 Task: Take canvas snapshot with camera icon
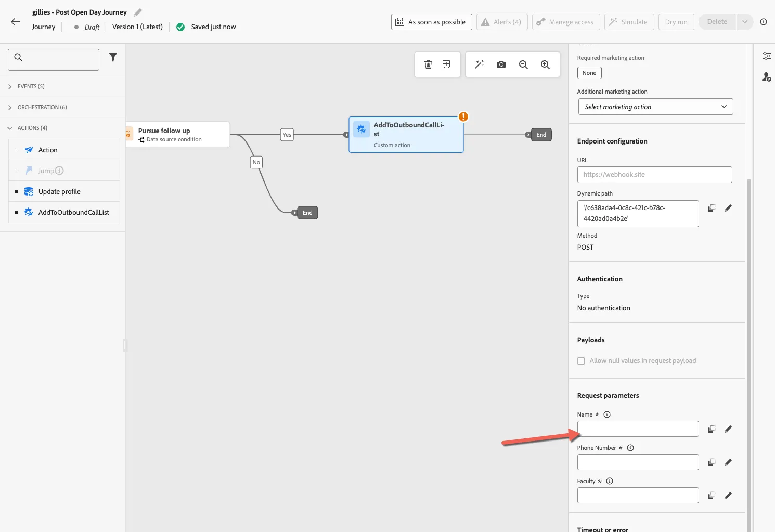coord(501,64)
